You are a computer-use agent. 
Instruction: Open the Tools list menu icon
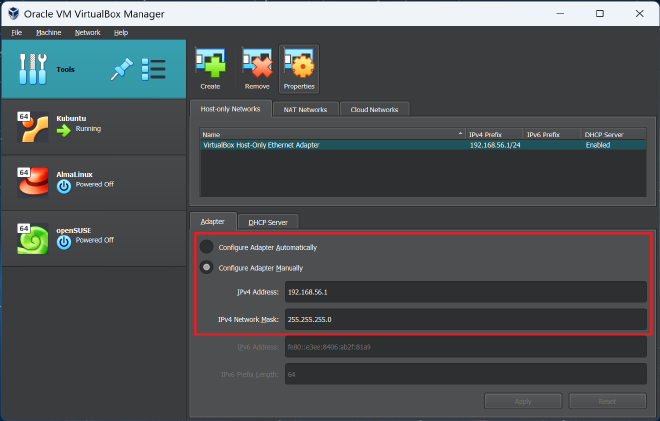point(153,69)
